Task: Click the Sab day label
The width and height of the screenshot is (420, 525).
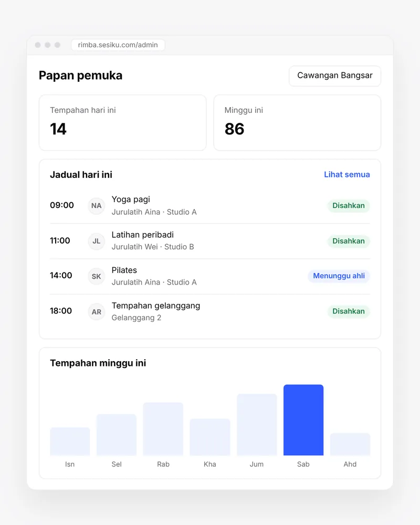Action: tap(303, 464)
